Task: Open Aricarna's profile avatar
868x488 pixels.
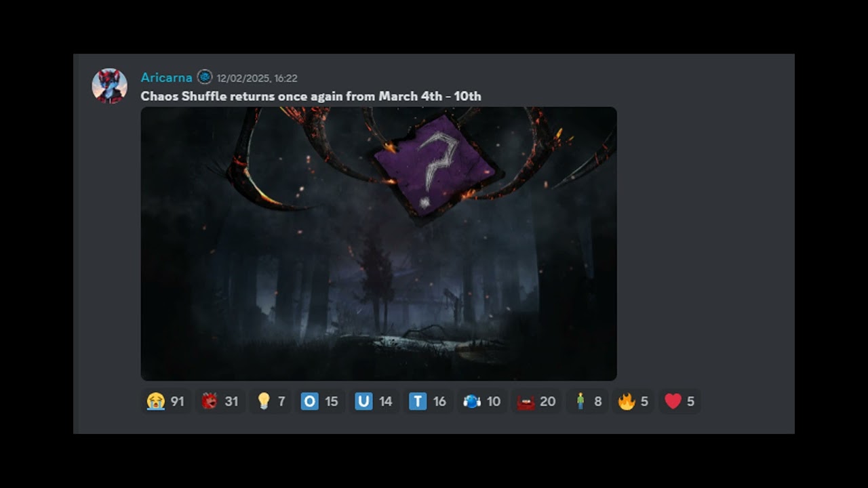Action: click(109, 85)
